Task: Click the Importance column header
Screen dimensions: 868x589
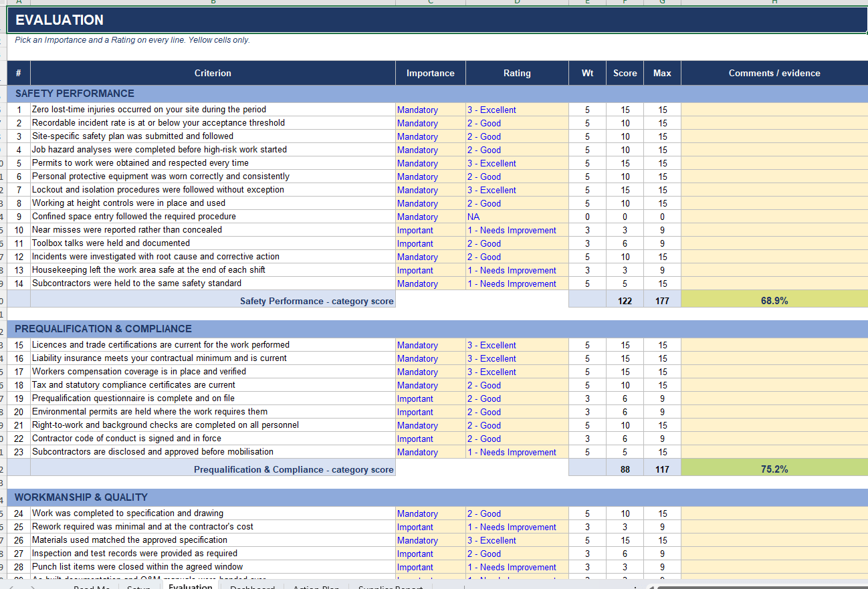Action: click(431, 73)
